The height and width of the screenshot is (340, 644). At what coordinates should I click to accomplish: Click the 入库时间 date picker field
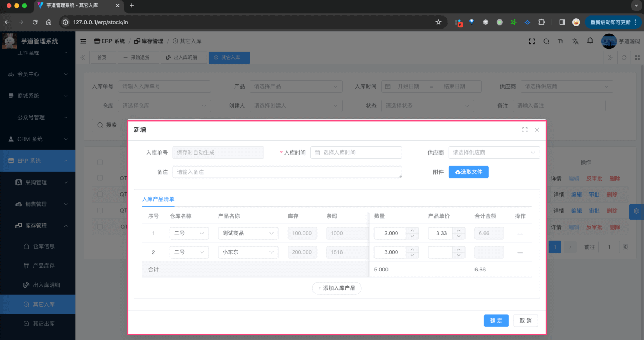(356, 153)
